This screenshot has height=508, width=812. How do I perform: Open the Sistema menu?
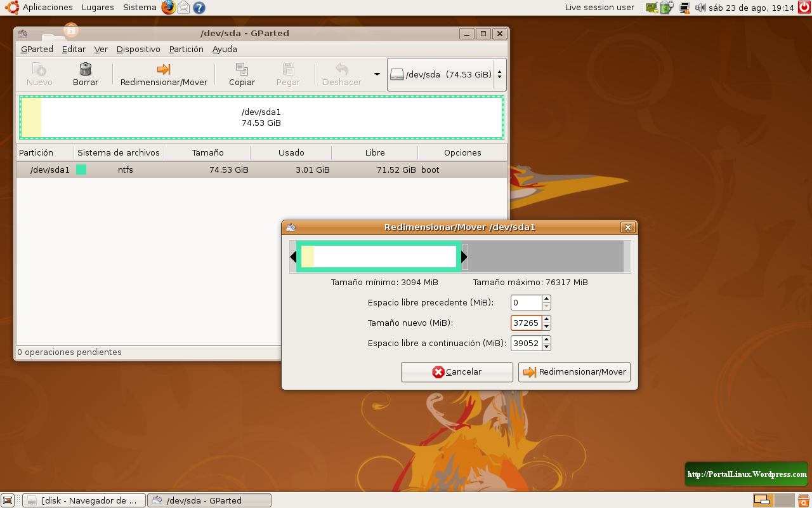(140, 8)
